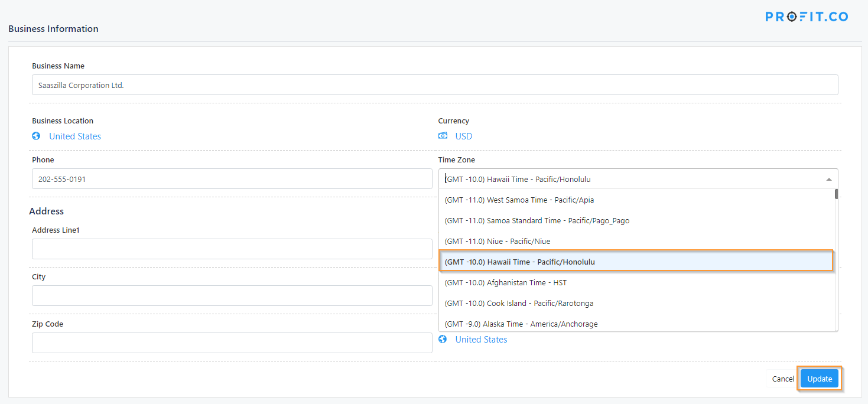This screenshot has height=404, width=868.
Task: Open the Time Zone combo box field
Action: pyautogui.click(x=632, y=179)
